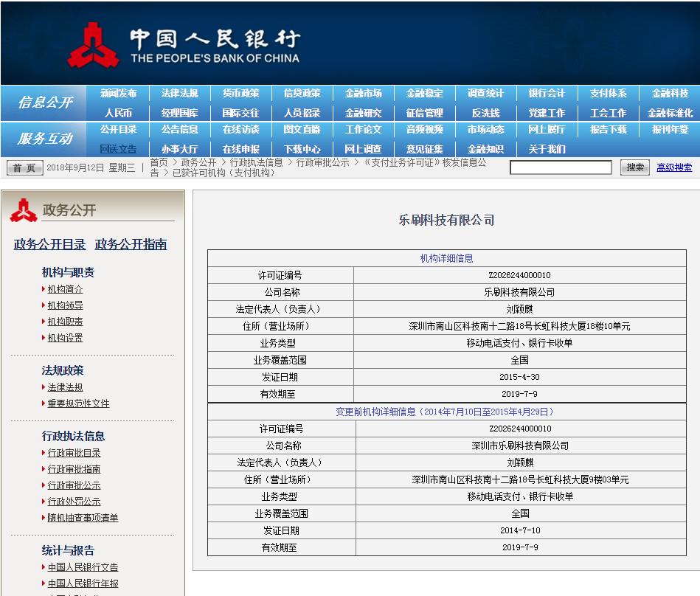Viewport: 700px width, 596px height.
Task: Go to 信贷政策 section
Action: 302,93
